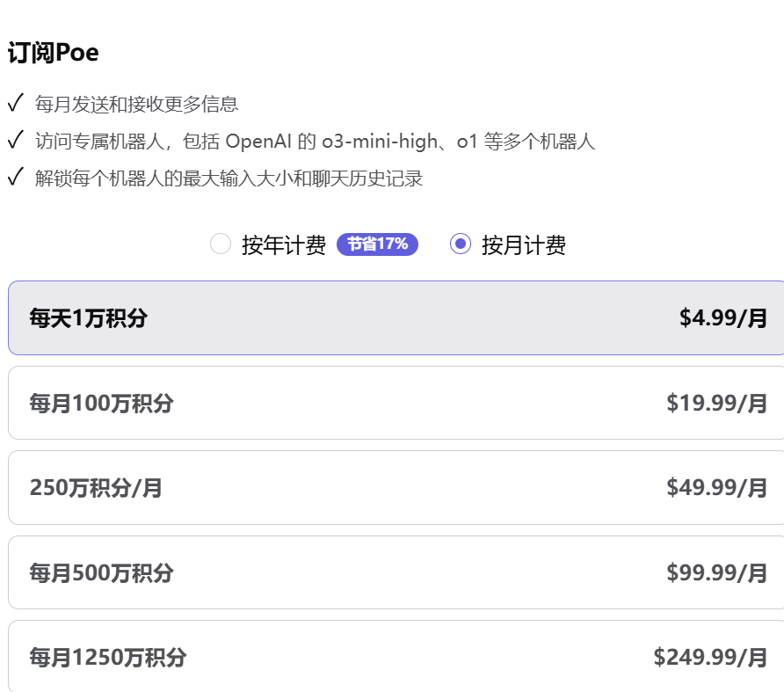Select the 按年计费 radio button circle

(221, 244)
